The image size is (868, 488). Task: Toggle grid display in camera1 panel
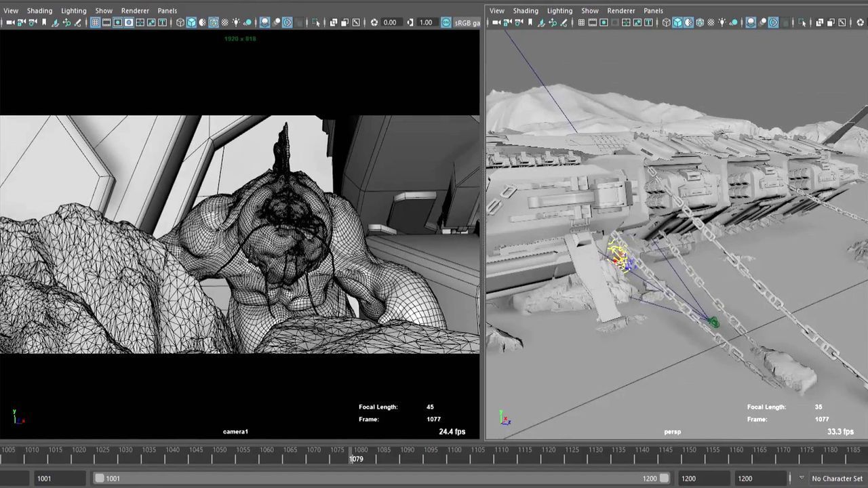95,22
